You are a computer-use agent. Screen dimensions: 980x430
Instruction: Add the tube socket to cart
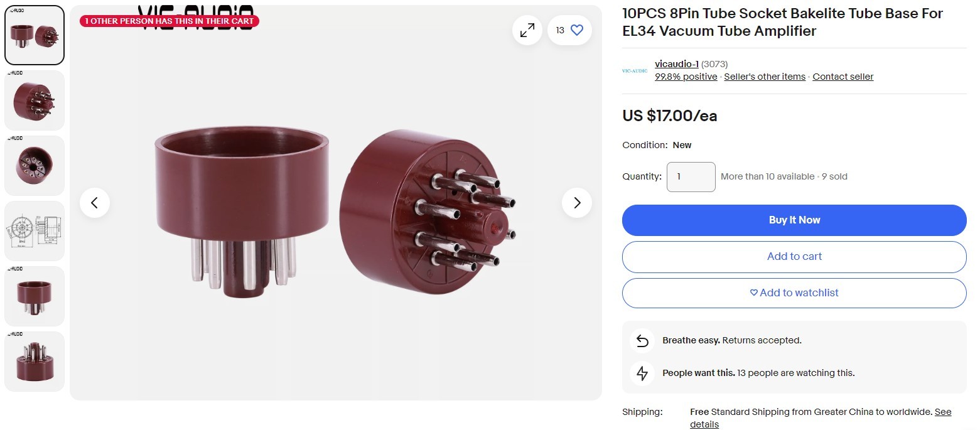[794, 257]
